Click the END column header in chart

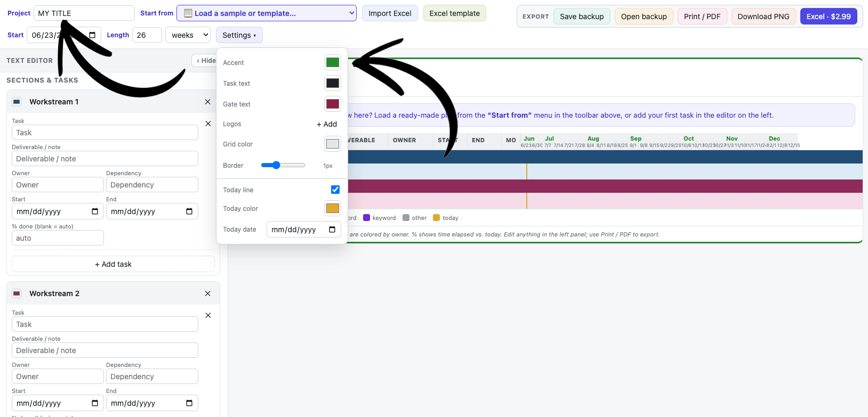(478, 141)
